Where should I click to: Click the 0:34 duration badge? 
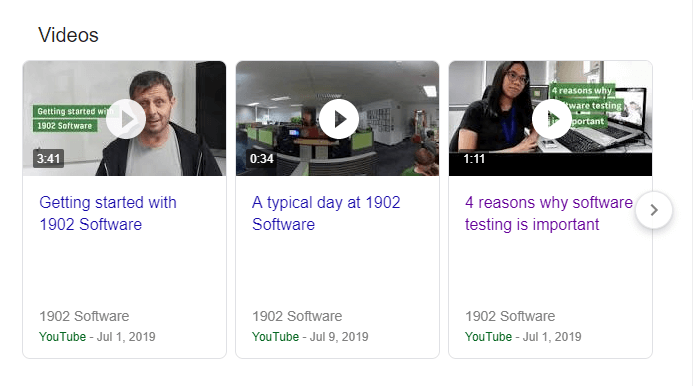click(262, 159)
